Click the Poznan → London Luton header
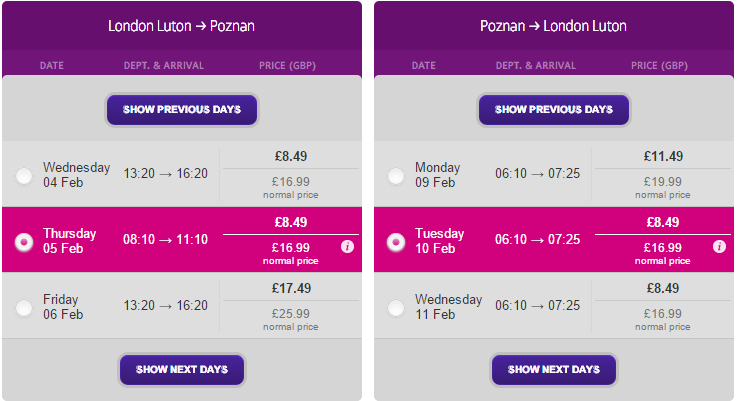 553,26
